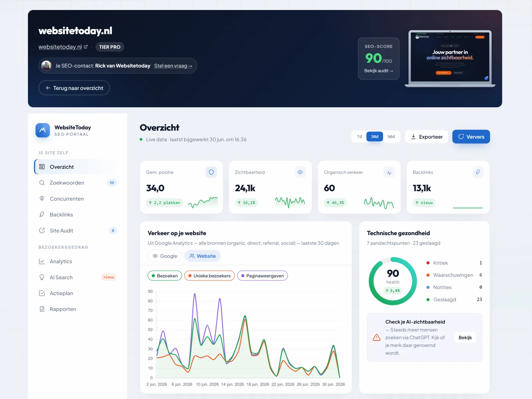Toggle the Bezoeken series in chart legend
This screenshot has width=532, height=399.
[x=165, y=276]
